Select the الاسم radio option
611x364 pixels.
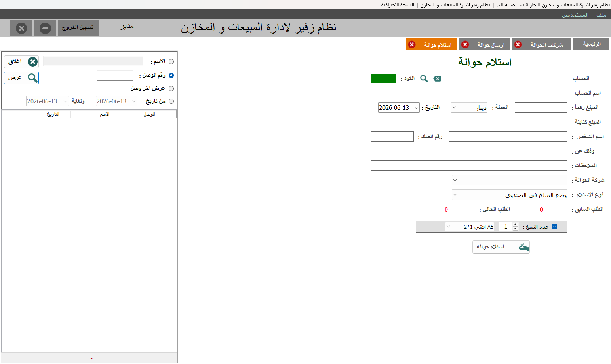coord(171,62)
